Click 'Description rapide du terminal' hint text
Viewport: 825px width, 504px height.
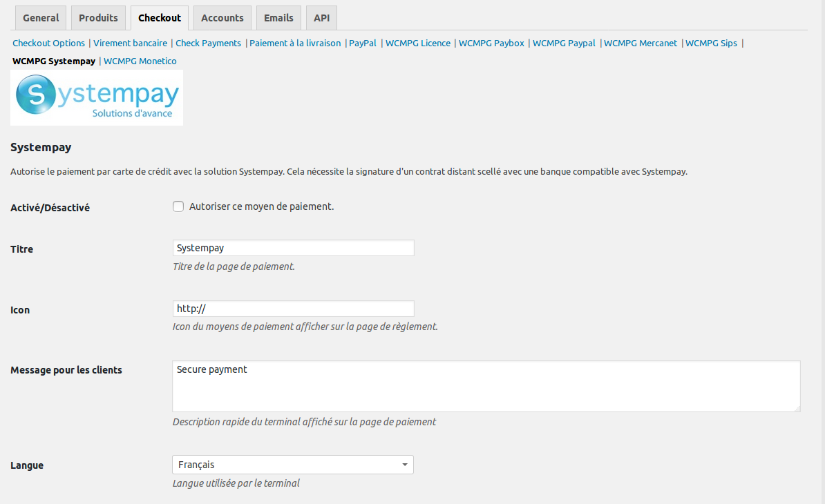(x=304, y=421)
